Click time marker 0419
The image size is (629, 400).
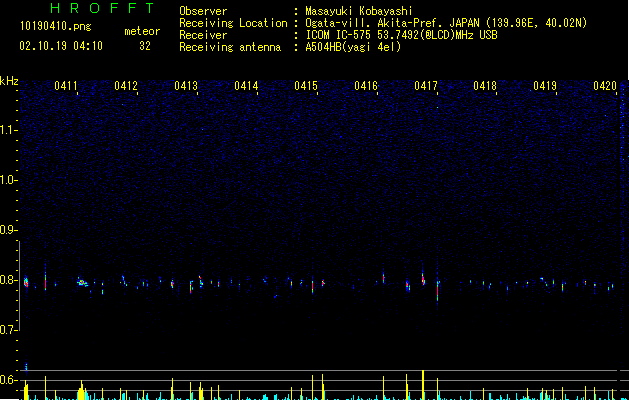point(545,86)
